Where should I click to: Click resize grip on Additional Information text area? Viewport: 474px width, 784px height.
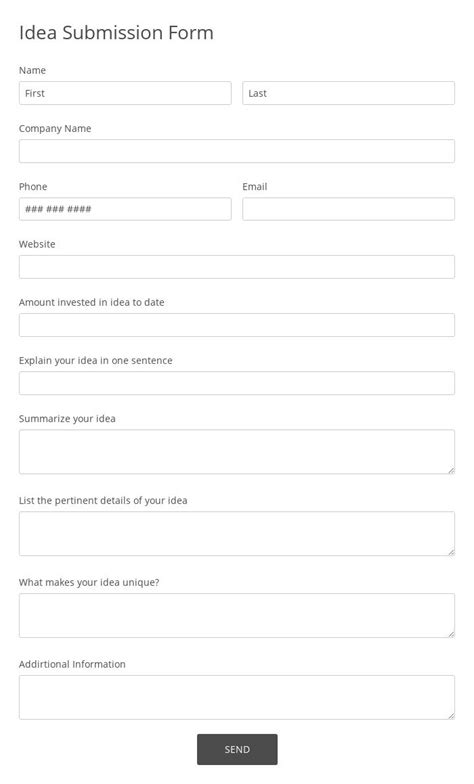(451, 716)
